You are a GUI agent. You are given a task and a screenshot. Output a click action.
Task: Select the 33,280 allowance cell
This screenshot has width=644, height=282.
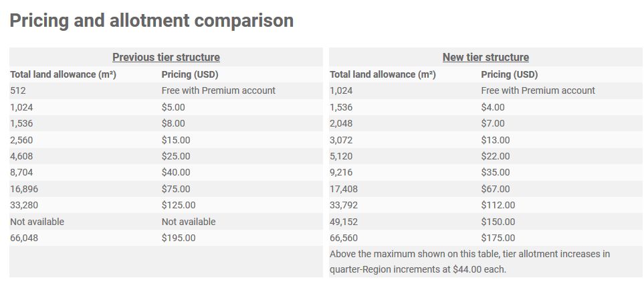coord(24,205)
